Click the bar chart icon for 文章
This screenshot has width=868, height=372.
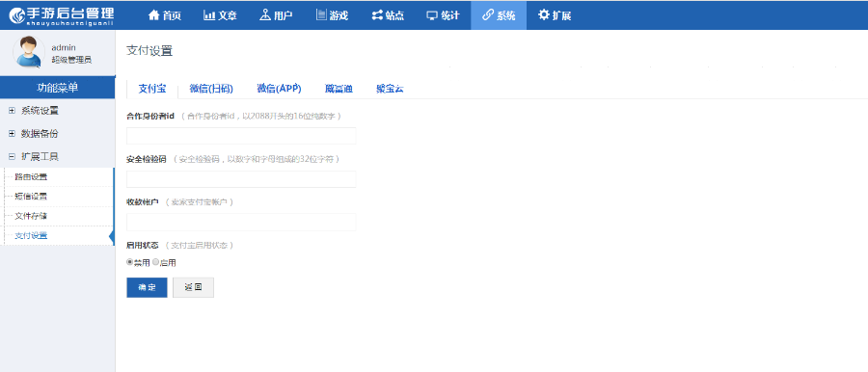pyautogui.click(x=209, y=15)
